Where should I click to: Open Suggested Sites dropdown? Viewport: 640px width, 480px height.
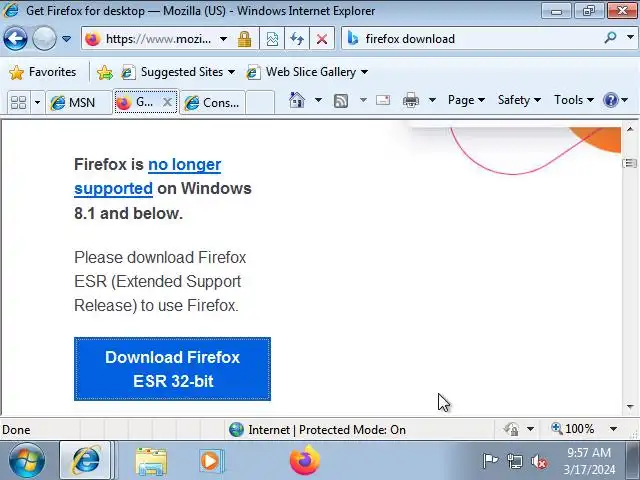[x=179, y=72]
